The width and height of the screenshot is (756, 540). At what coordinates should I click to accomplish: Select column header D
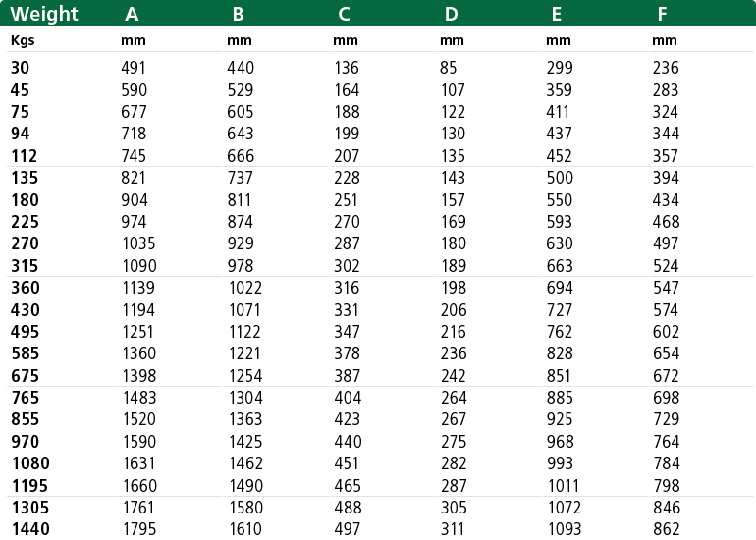[x=452, y=14]
